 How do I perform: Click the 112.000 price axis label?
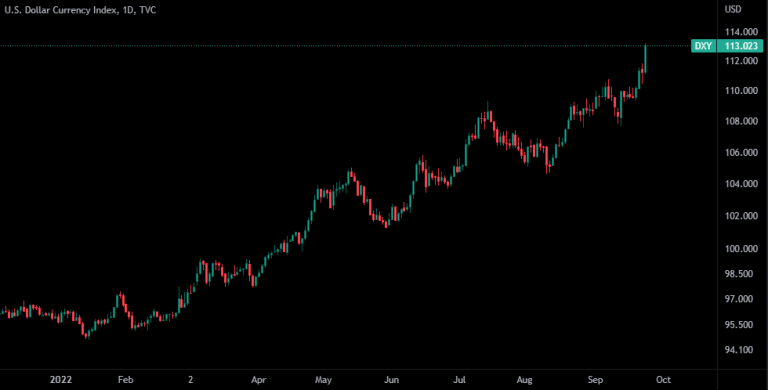click(742, 61)
